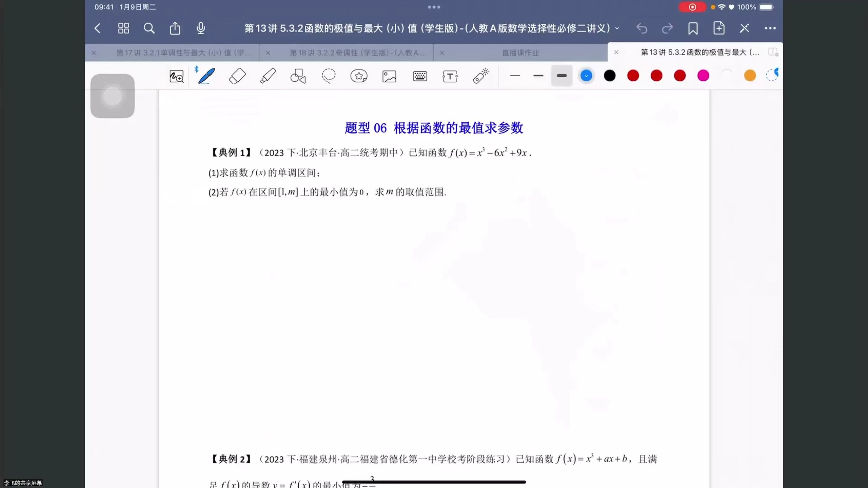Image resolution: width=868 pixels, height=488 pixels.
Task: Tap the red screen recording indicator
Action: coord(692,7)
